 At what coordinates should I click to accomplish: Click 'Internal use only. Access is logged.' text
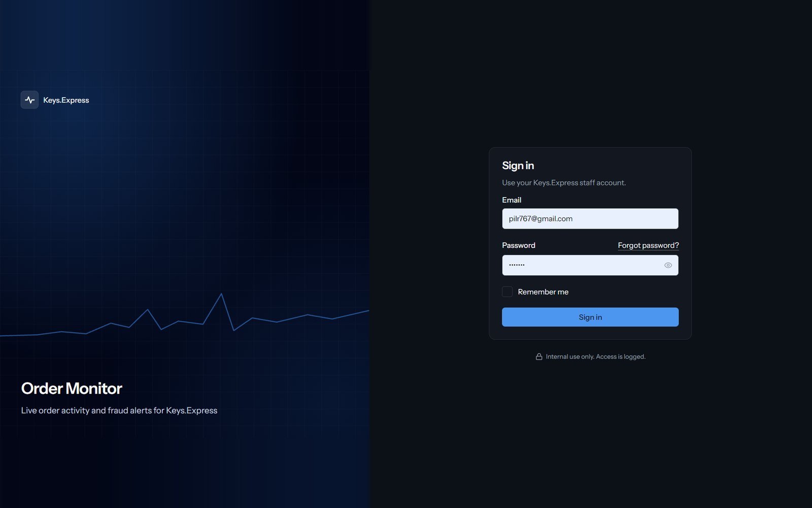pos(595,357)
